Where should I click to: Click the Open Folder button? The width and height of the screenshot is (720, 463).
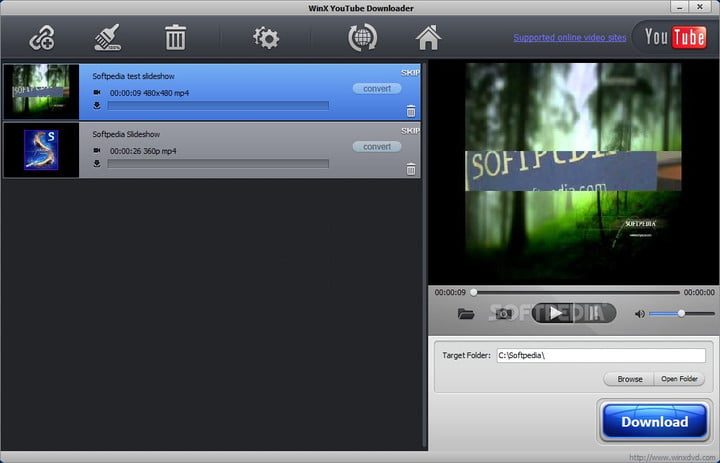click(x=679, y=379)
